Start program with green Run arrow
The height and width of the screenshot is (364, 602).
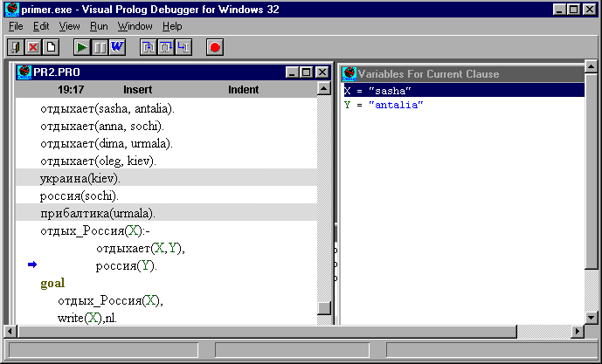pos(82,47)
